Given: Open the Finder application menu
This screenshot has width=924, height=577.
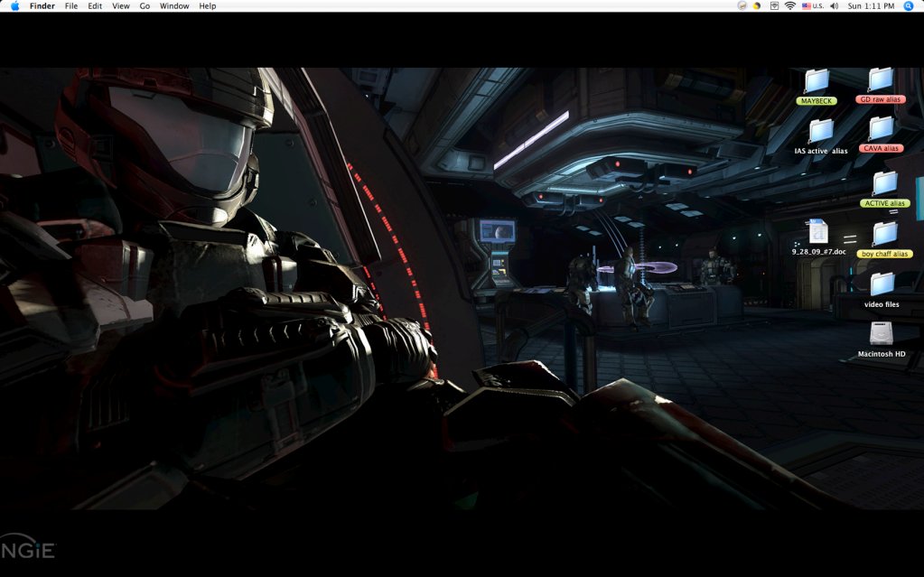Looking at the screenshot, I should point(42,6).
